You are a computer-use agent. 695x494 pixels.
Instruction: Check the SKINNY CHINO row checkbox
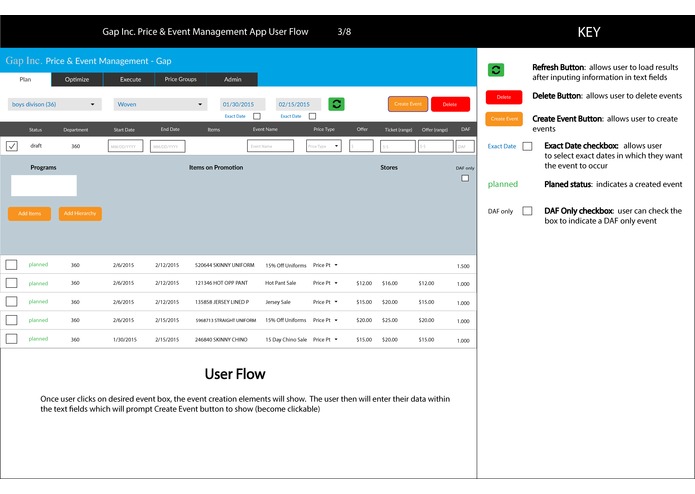[x=12, y=339]
